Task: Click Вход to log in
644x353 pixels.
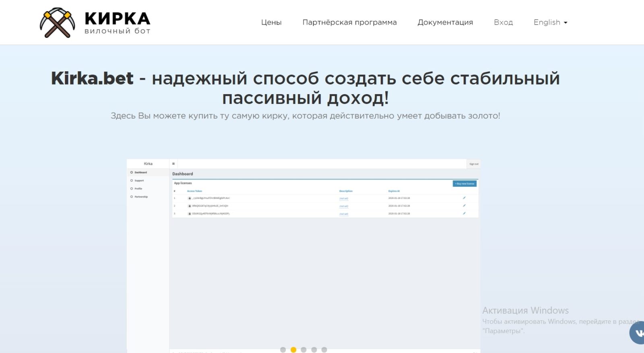Action: [x=503, y=23]
